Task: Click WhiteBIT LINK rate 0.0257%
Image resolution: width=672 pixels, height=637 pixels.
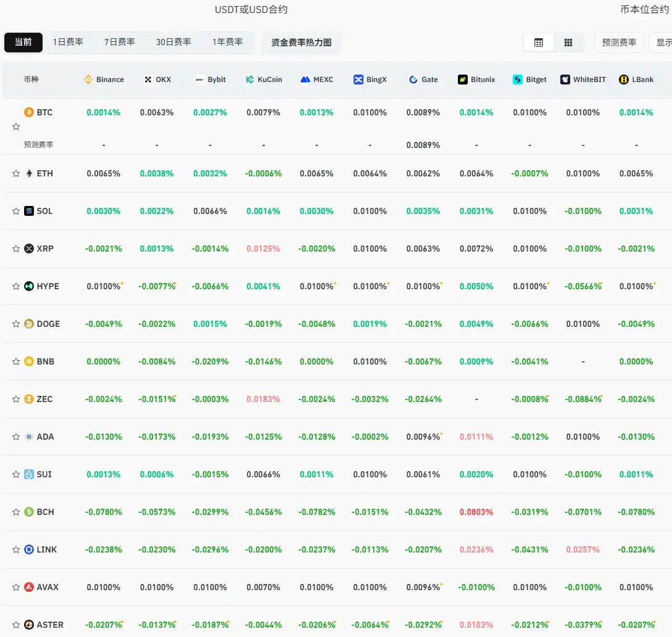Action: 583,549
